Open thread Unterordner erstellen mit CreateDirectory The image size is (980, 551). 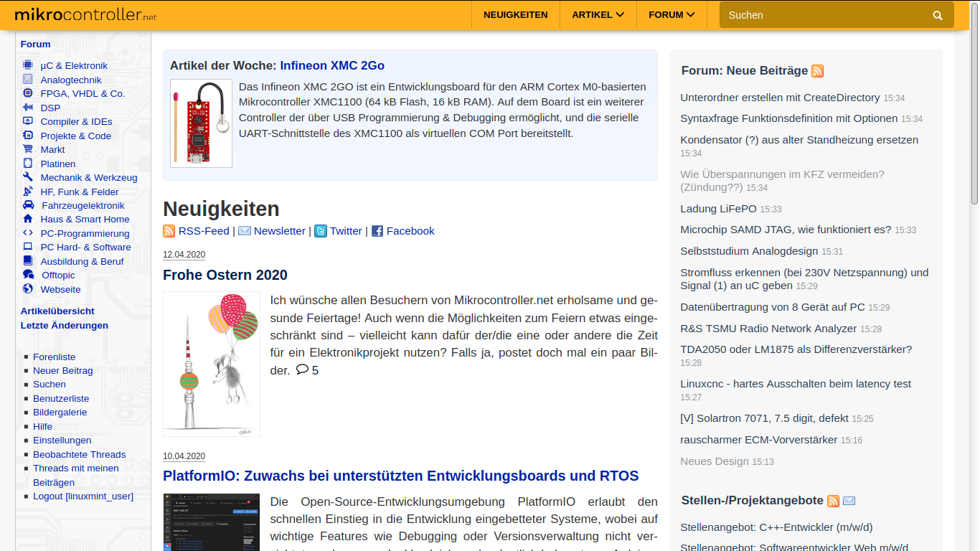(x=780, y=98)
